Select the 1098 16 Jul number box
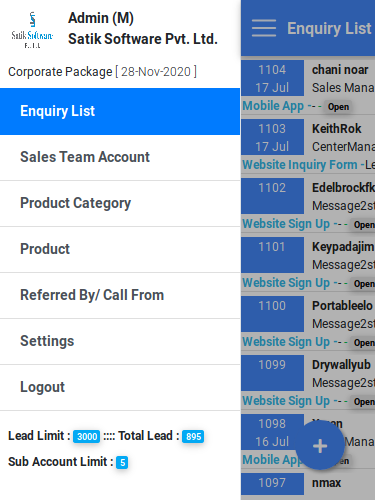The image size is (375, 500). tap(272, 432)
